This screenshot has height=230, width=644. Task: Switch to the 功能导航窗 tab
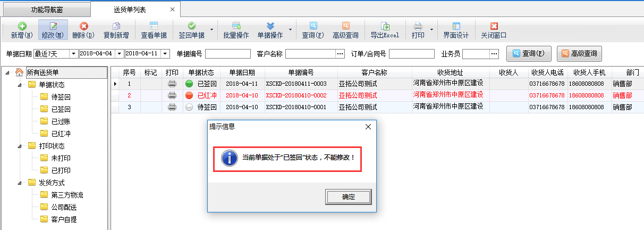coord(45,10)
